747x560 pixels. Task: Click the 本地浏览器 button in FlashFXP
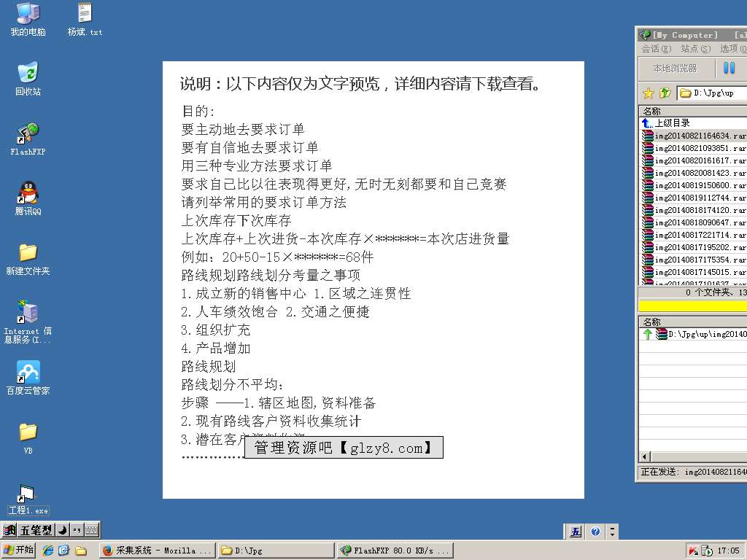pyautogui.click(x=675, y=68)
